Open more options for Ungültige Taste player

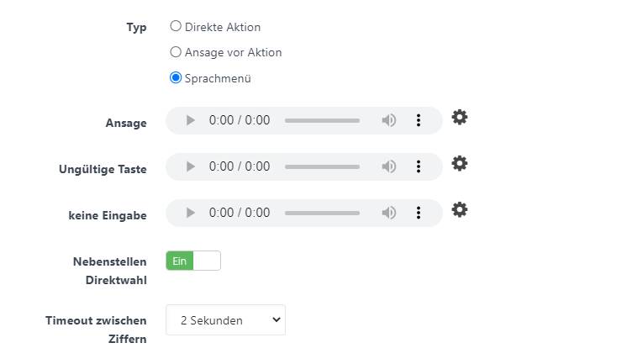tap(419, 166)
